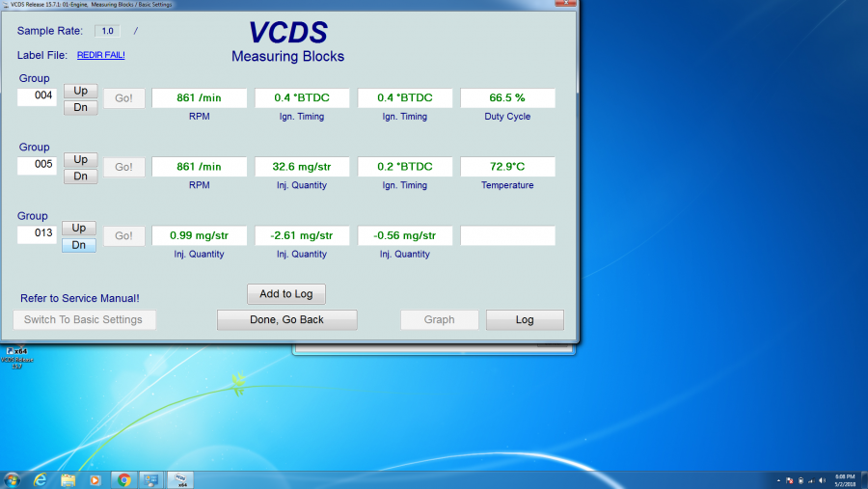
Task: Show hidden system tray icons
Action: click(x=777, y=480)
